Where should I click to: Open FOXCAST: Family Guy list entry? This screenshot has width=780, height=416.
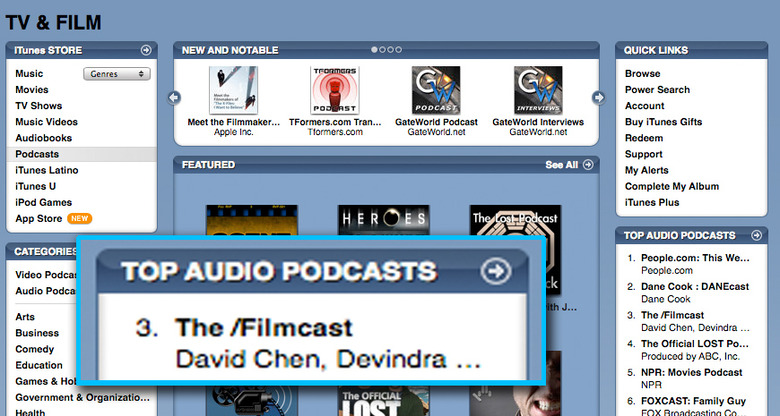click(x=693, y=401)
